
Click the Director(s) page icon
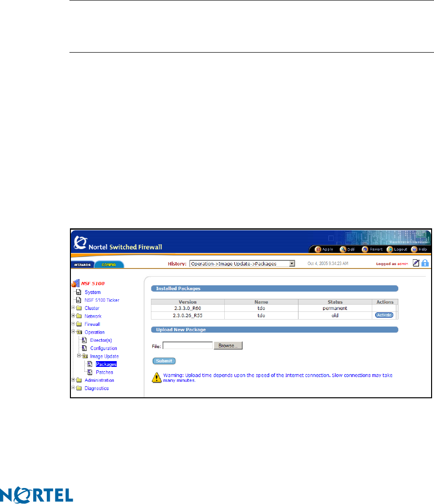(x=84, y=340)
